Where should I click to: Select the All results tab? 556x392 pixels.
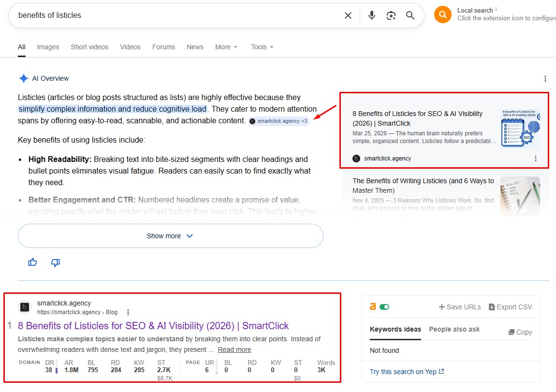tap(22, 47)
